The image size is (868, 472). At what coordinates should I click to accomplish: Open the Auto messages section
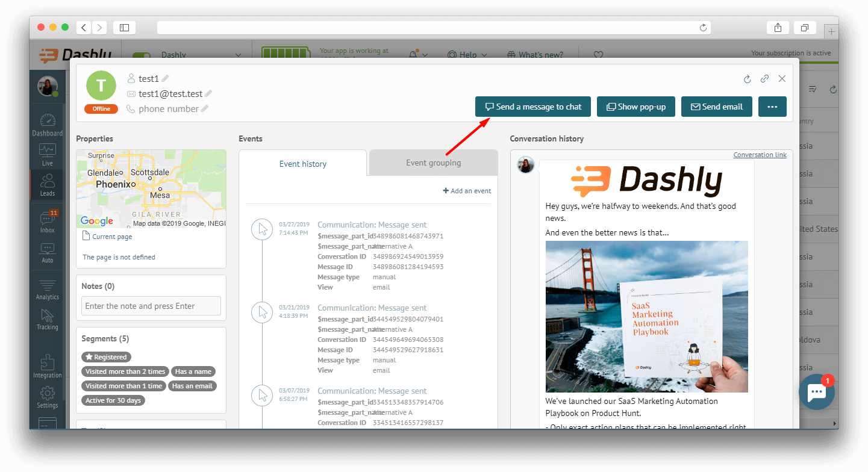click(48, 253)
